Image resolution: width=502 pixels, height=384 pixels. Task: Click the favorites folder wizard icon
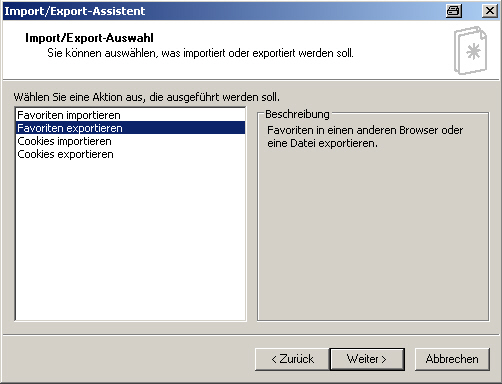(x=470, y=50)
